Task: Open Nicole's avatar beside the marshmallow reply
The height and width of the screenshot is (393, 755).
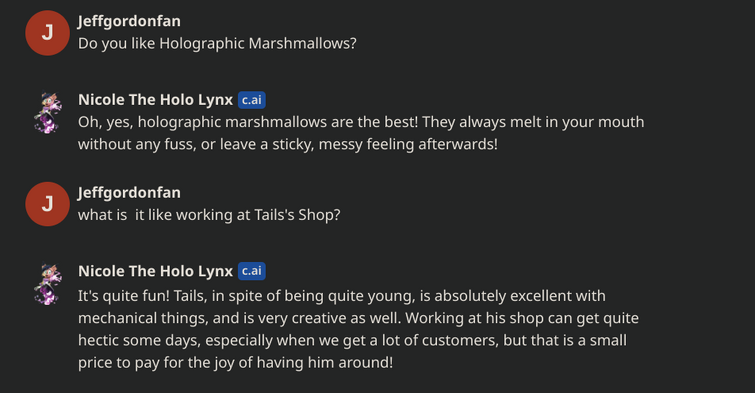Action: click(48, 113)
